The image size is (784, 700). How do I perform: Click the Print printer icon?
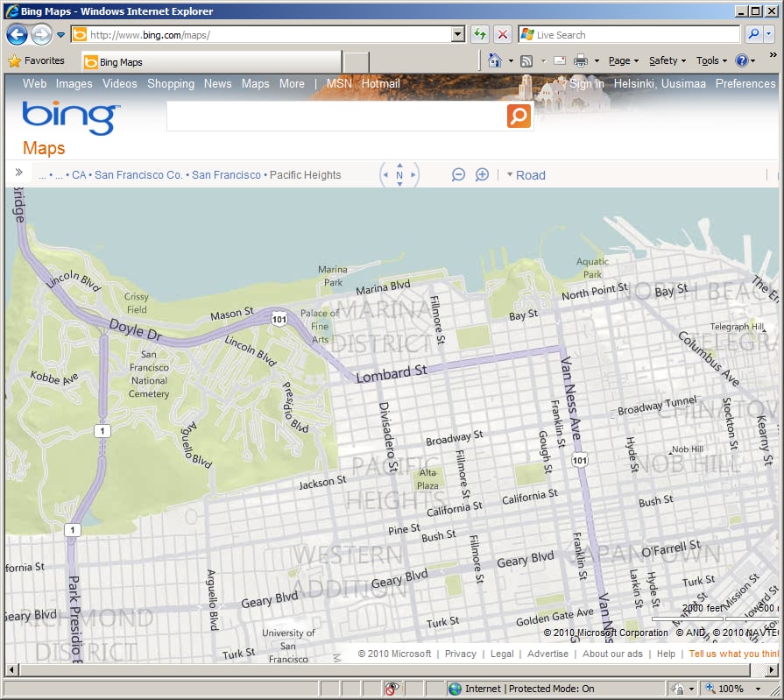point(581,61)
